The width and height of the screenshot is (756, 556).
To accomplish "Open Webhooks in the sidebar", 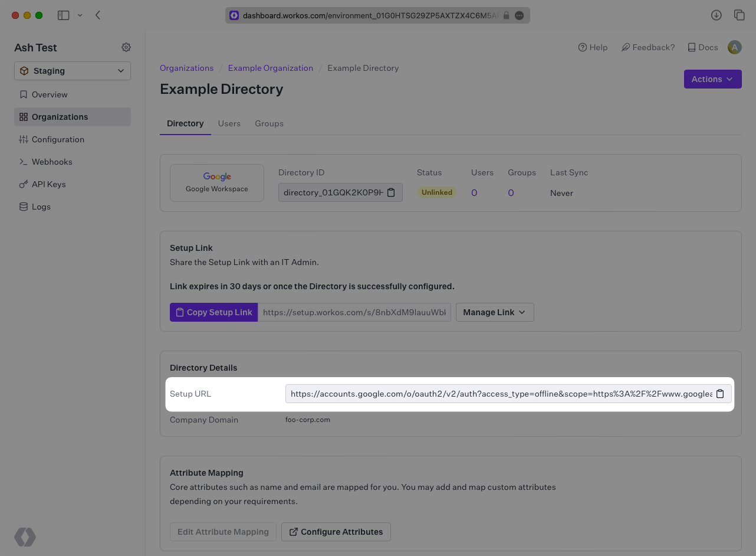I will pyautogui.click(x=52, y=162).
